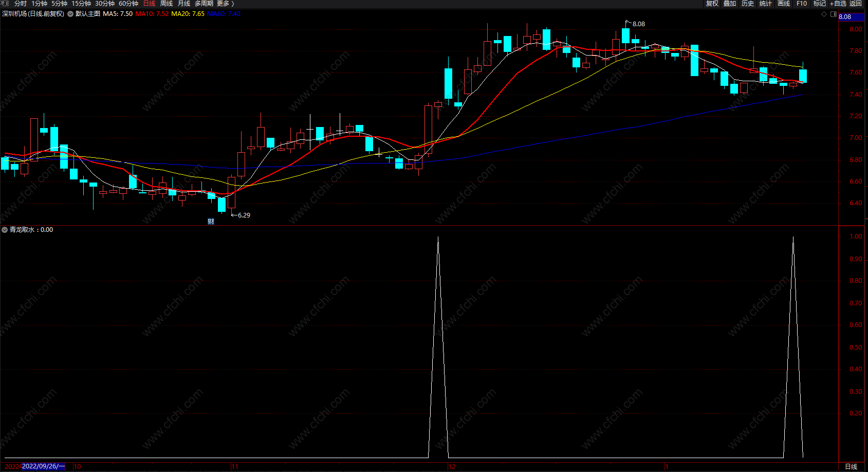868x472 pixels.
Task: Click the 财 finance marker on the chart
Action: tap(211, 222)
